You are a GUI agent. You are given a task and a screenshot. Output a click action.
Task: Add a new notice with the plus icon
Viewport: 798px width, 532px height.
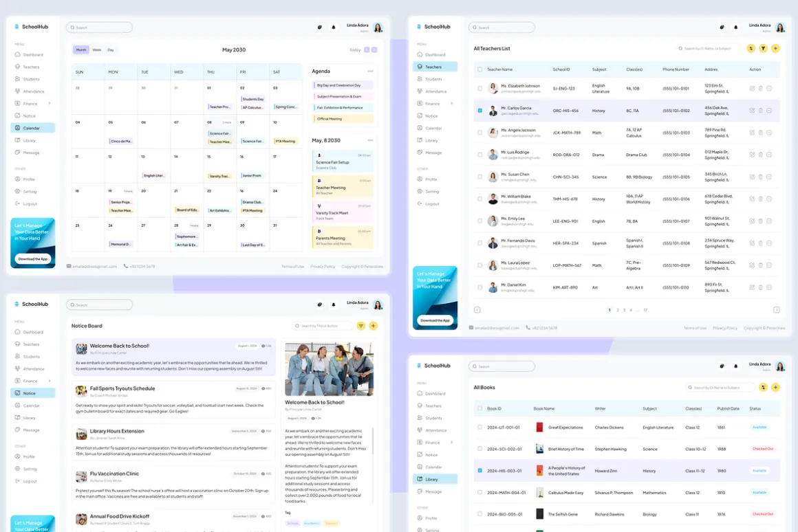pyautogui.click(x=373, y=326)
